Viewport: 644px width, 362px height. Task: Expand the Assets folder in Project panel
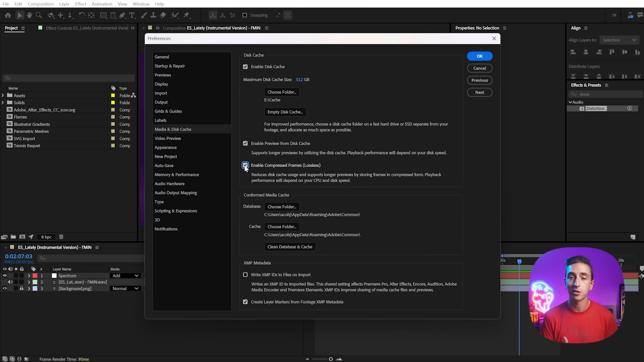click(3, 96)
